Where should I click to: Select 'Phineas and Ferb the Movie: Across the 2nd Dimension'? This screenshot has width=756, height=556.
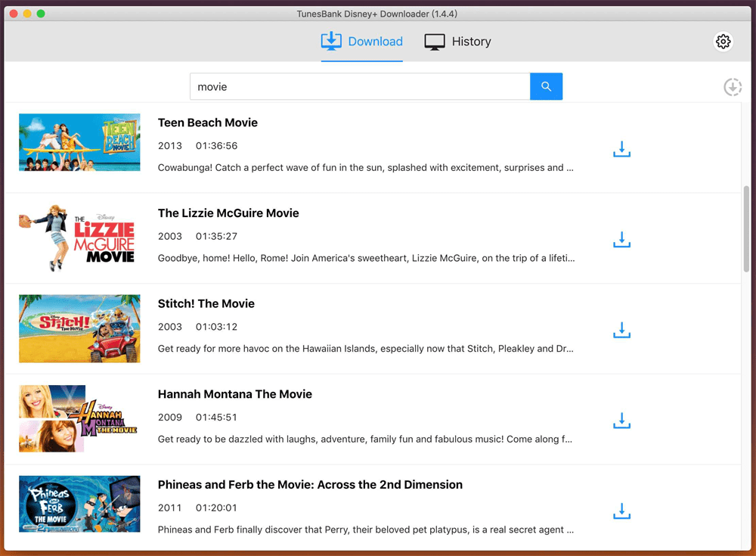click(x=310, y=485)
